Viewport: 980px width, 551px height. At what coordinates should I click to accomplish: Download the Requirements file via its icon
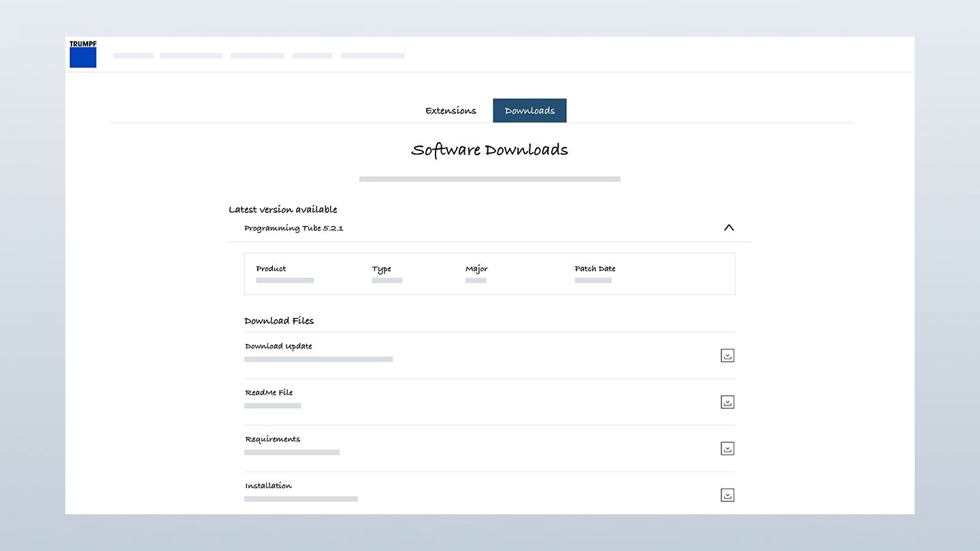(x=728, y=449)
